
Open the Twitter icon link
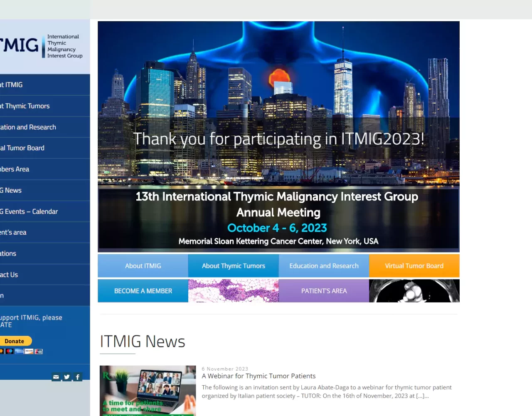click(x=67, y=377)
